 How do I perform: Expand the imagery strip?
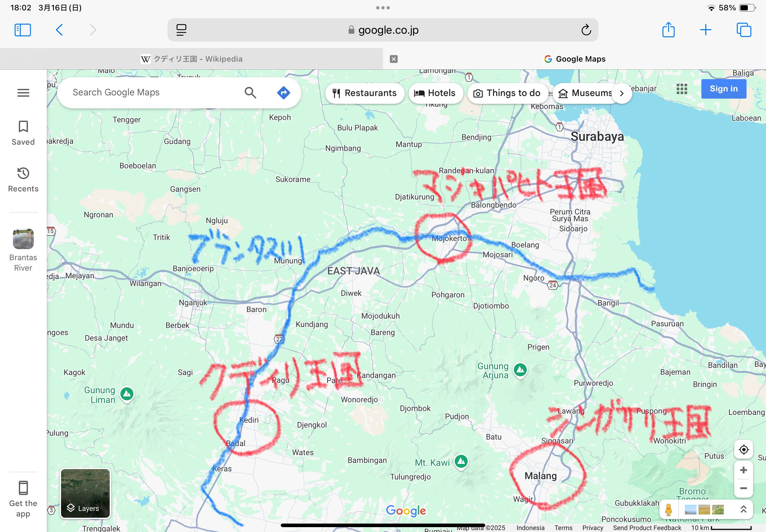743,509
